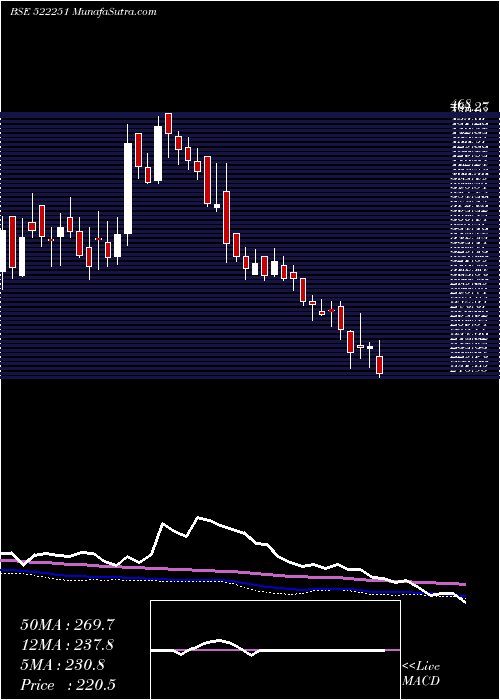Click the 'Price : 220.5' value
Image resolution: width=500 pixels, height=700 pixels.
pyautogui.click(x=68, y=685)
